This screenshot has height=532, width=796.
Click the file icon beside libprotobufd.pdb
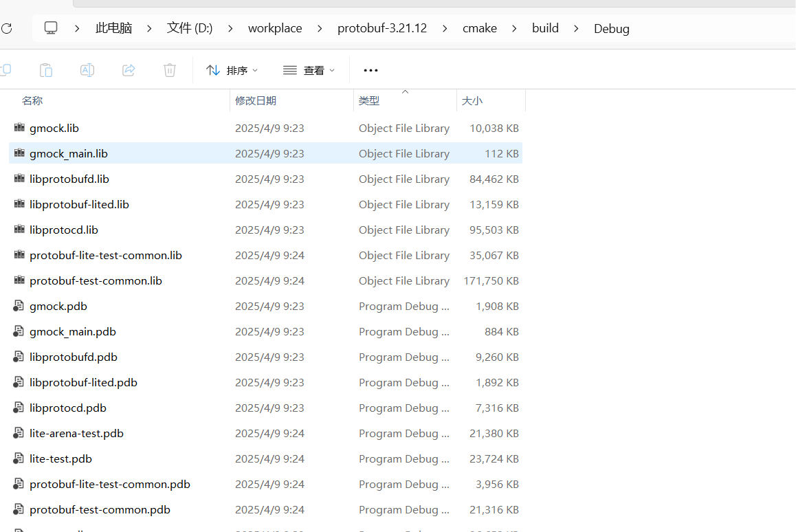(18, 356)
